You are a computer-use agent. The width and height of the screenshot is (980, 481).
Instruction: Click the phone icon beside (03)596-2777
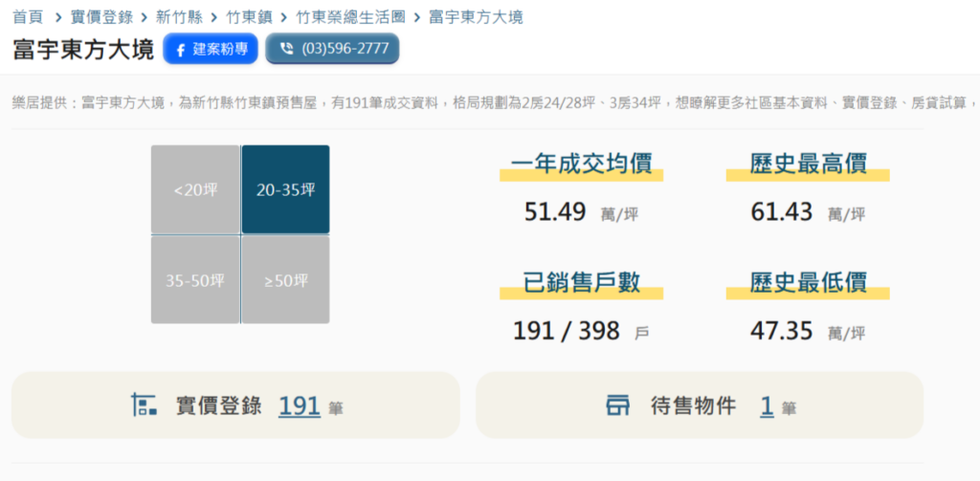(x=286, y=49)
